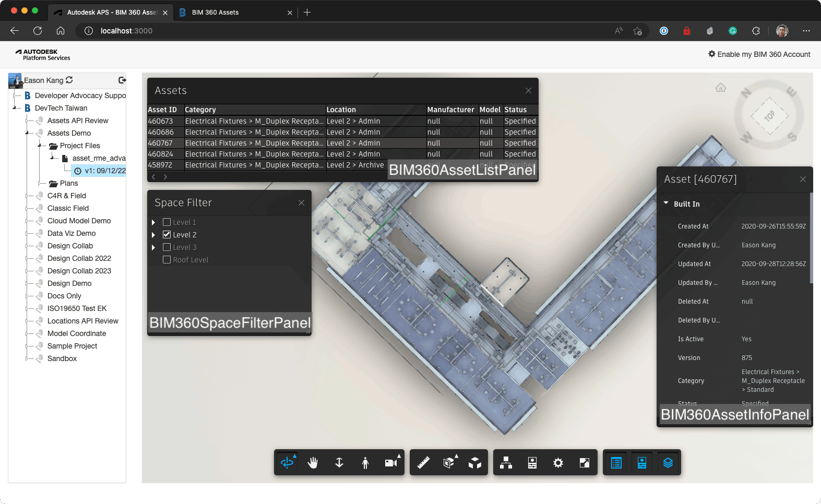Open the browser Extensions puzzle icon
This screenshot has height=504, width=821.
(756, 31)
